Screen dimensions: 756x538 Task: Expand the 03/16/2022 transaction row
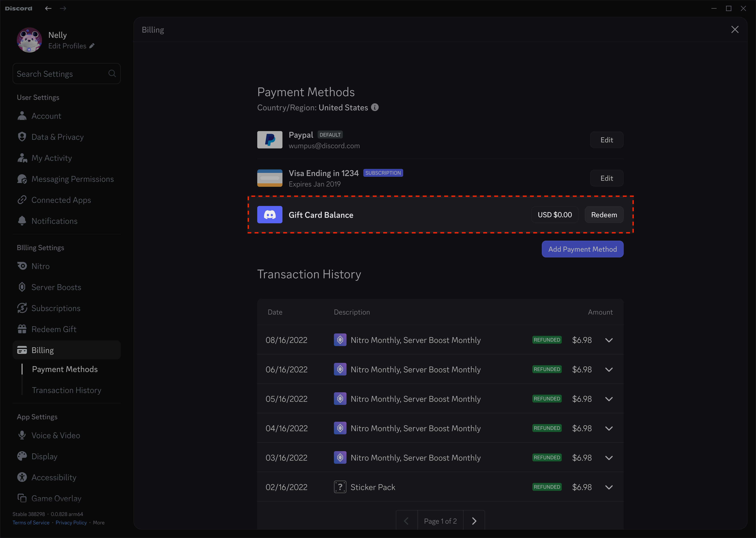[x=609, y=458]
